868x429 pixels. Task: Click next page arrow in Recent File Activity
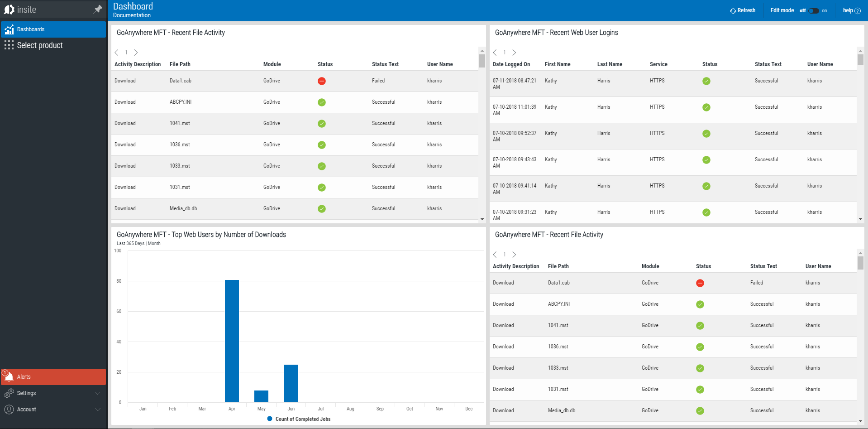click(136, 53)
